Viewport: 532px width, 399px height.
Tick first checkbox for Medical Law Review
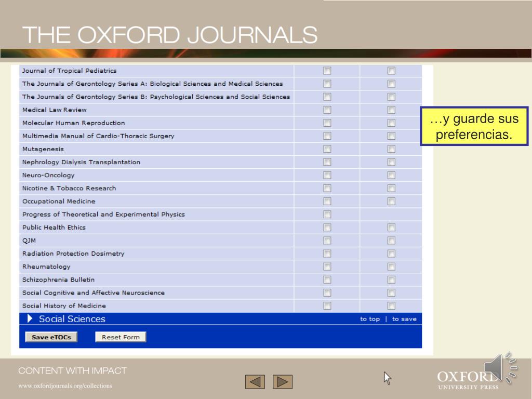click(x=327, y=110)
